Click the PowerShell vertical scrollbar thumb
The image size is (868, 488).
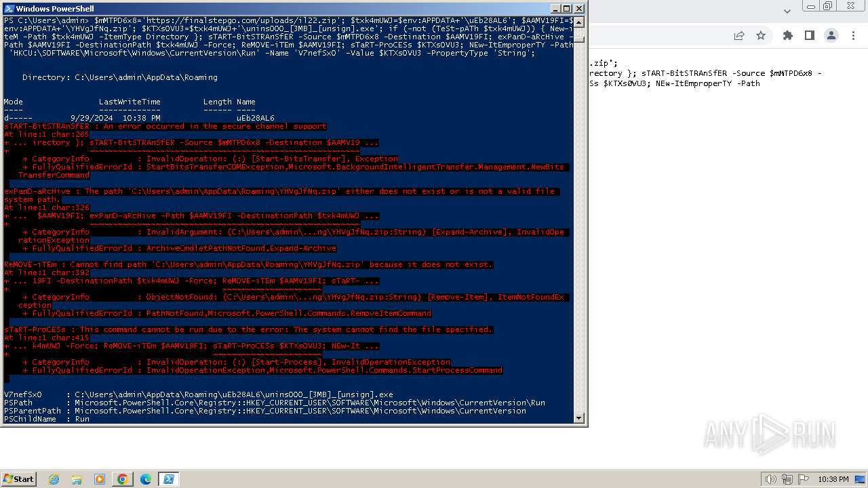coord(579,39)
